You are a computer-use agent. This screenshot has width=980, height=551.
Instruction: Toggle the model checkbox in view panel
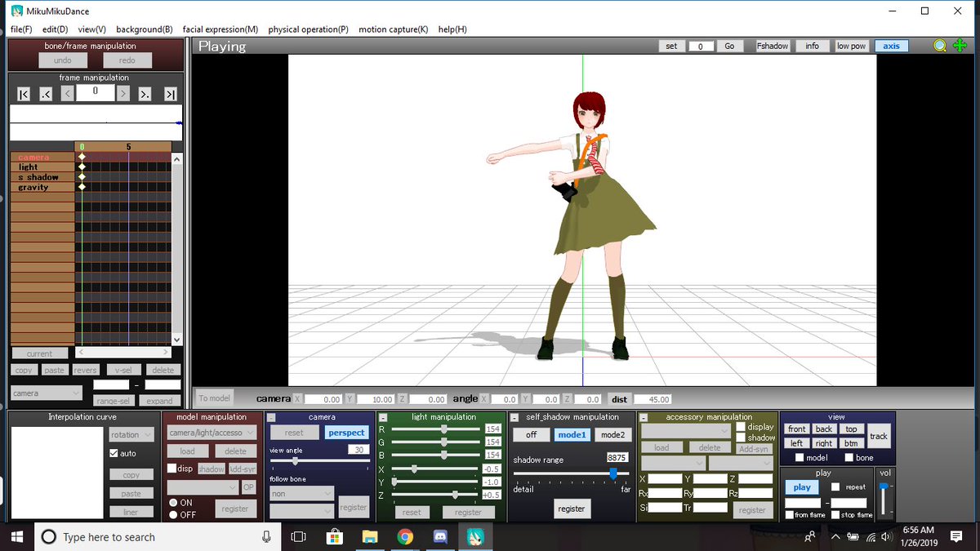[800, 458]
